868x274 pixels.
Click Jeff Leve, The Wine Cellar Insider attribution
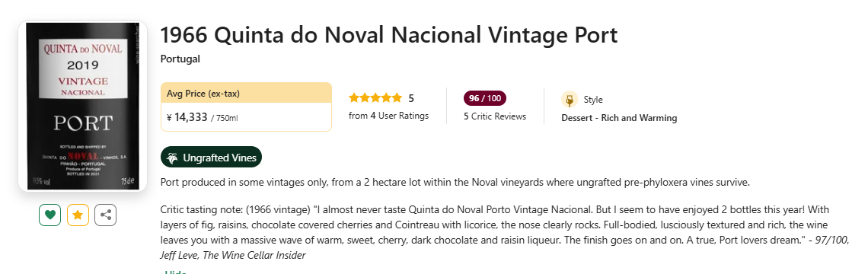[x=233, y=255]
